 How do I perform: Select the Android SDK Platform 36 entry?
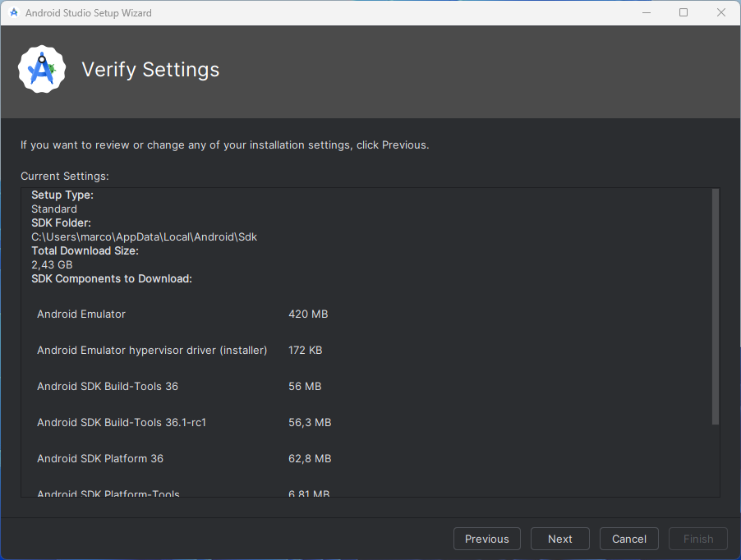[x=100, y=458]
